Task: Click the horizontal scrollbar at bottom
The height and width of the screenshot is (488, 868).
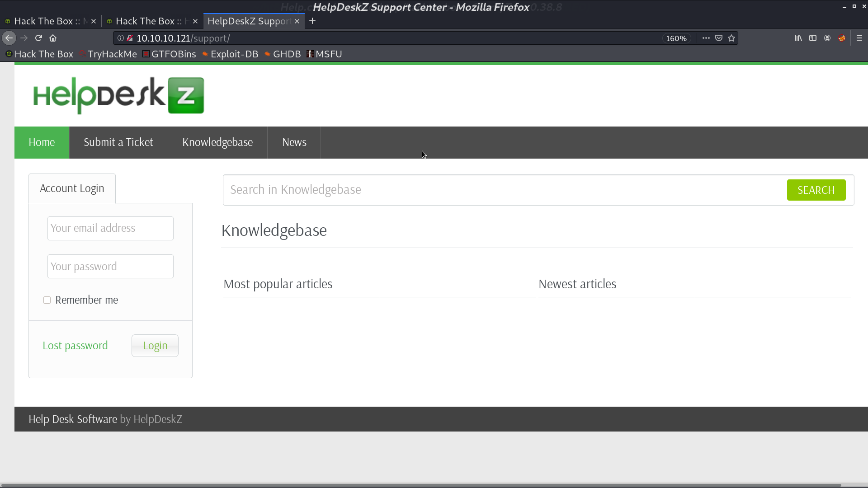Action: (420, 485)
